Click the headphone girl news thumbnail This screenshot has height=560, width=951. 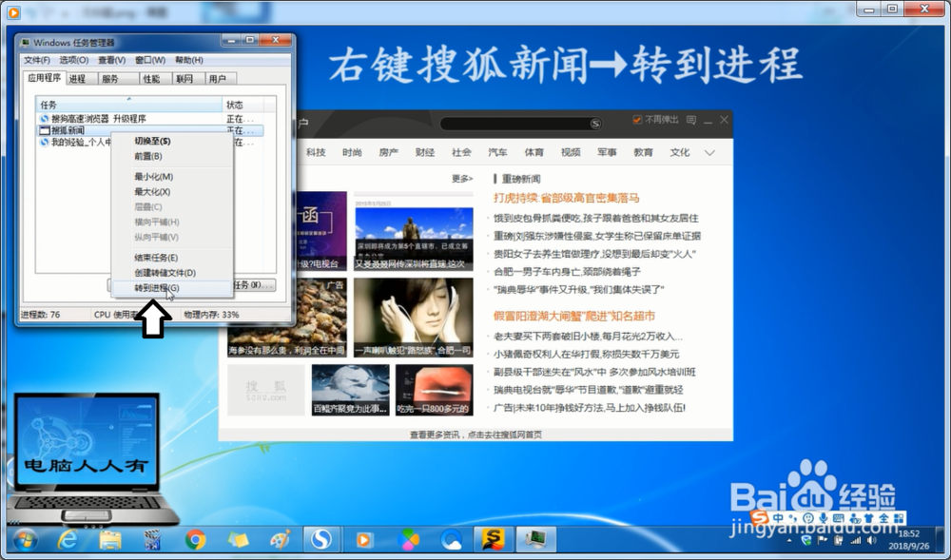click(x=413, y=317)
